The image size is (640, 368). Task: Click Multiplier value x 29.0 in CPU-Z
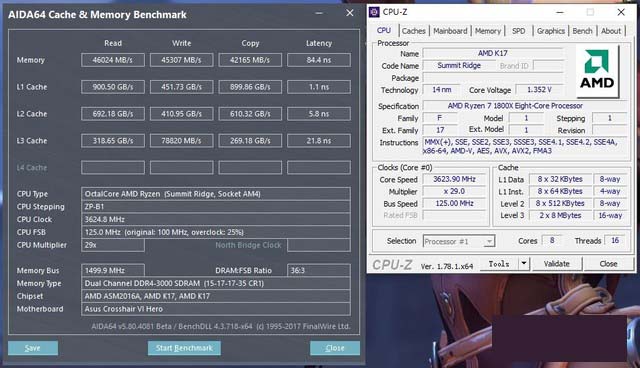tap(454, 191)
